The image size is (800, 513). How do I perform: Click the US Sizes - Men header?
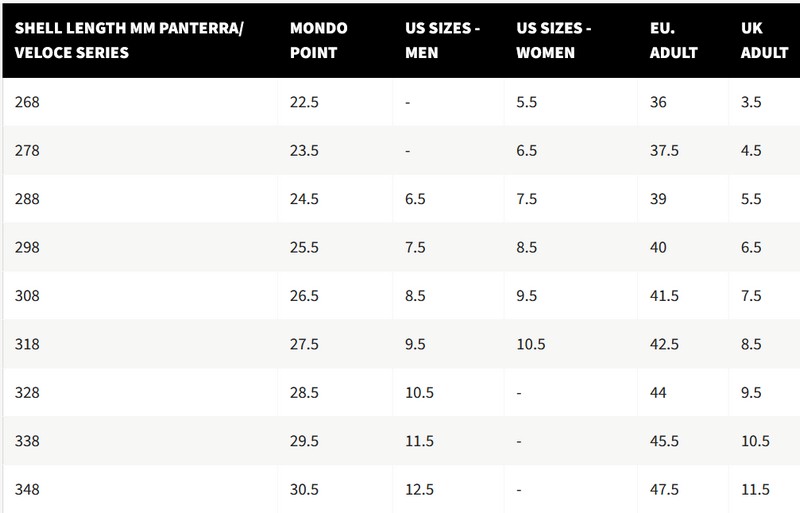439,40
